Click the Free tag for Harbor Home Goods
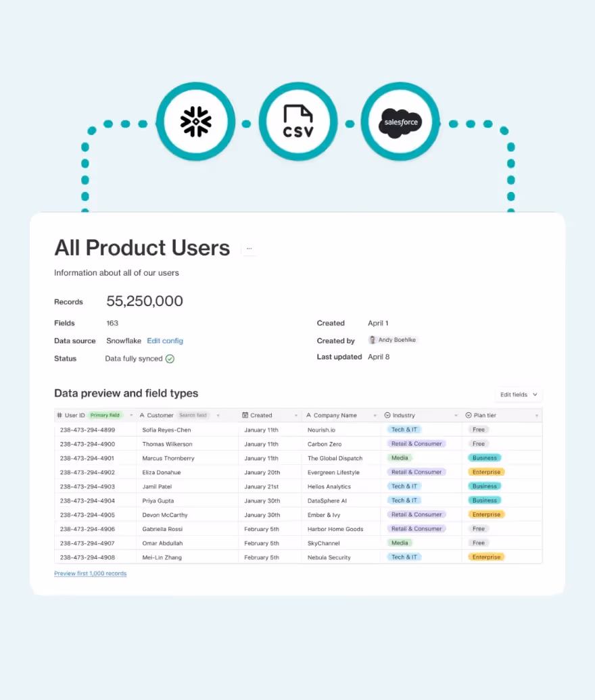 479,528
